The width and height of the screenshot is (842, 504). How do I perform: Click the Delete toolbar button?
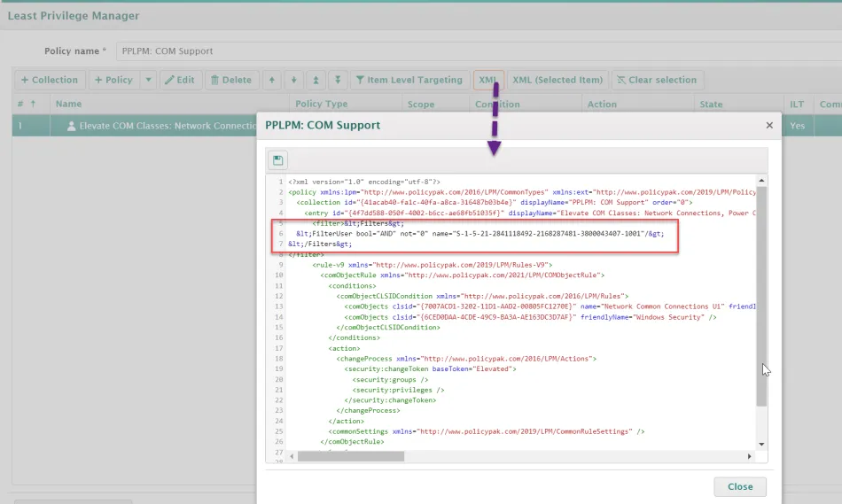(231, 80)
